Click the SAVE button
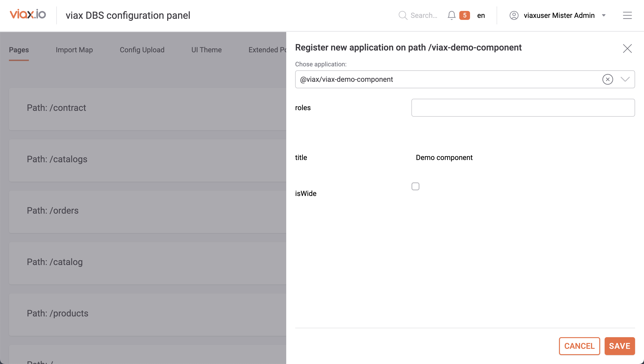Viewport: 644px width, 364px height. pyautogui.click(x=619, y=346)
